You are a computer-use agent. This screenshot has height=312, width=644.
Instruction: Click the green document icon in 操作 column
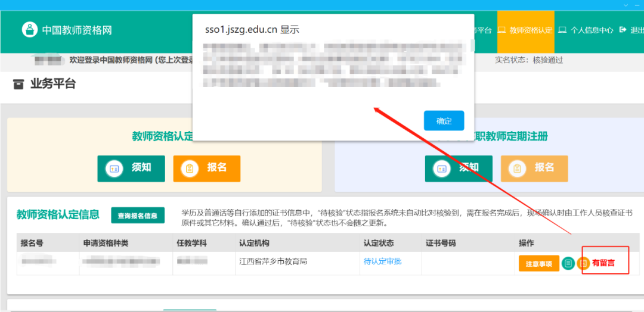point(568,263)
